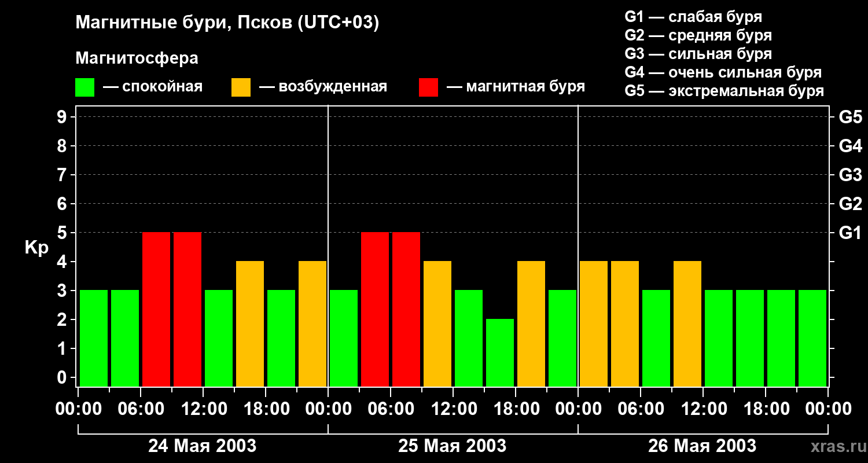The height and width of the screenshot is (463, 868).
Task: Select the '26 Мая 2003' date label
Action: (x=702, y=446)
